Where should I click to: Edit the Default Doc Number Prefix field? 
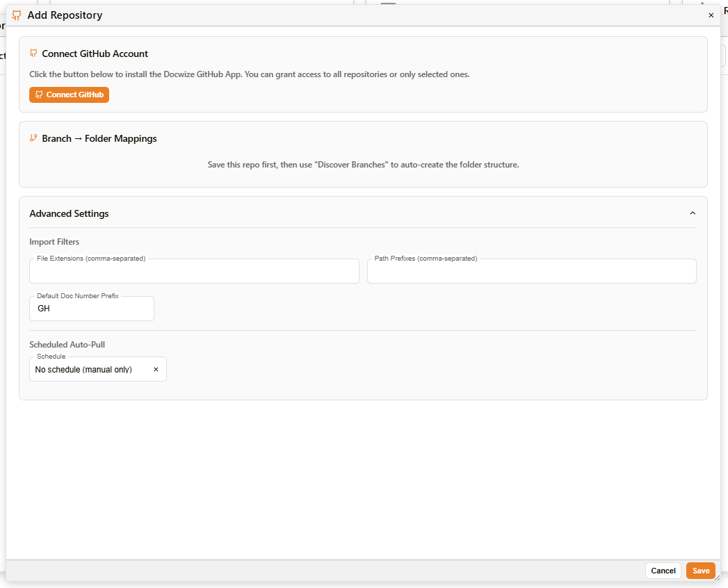click(x=92, y=309)
